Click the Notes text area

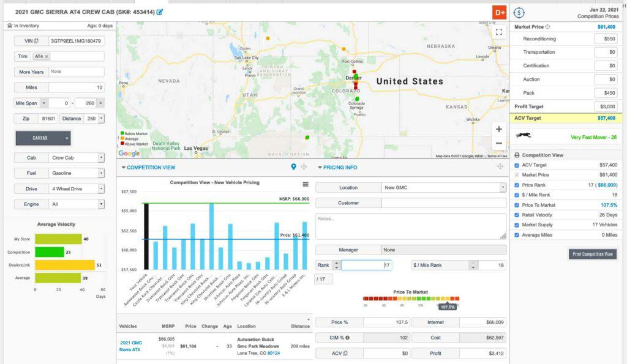point(411,226)
